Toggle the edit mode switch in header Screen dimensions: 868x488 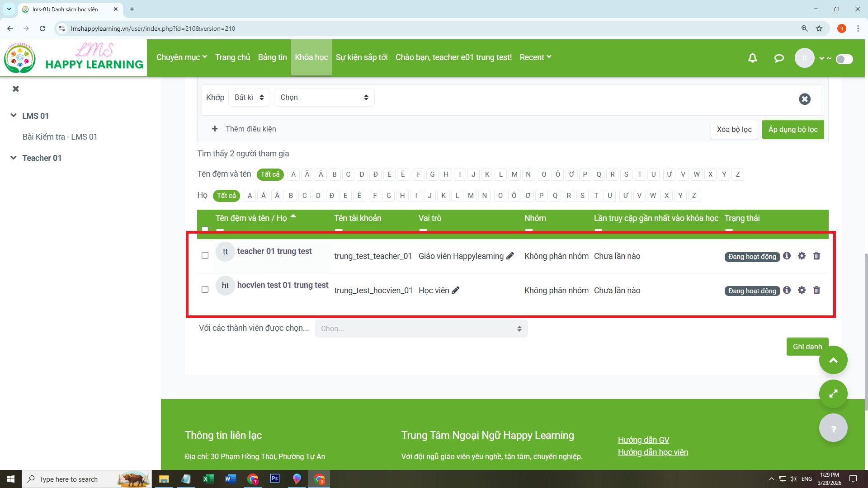click(844, 59)
